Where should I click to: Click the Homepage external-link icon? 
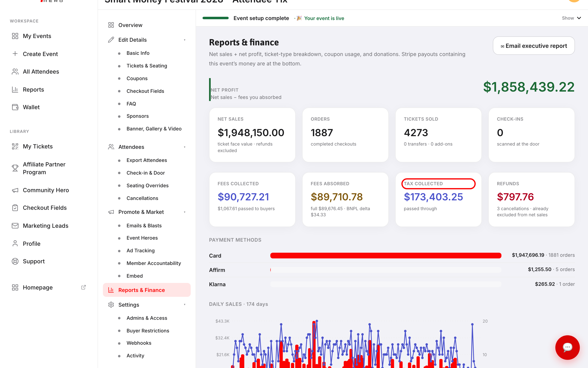[x=83, y=287]
